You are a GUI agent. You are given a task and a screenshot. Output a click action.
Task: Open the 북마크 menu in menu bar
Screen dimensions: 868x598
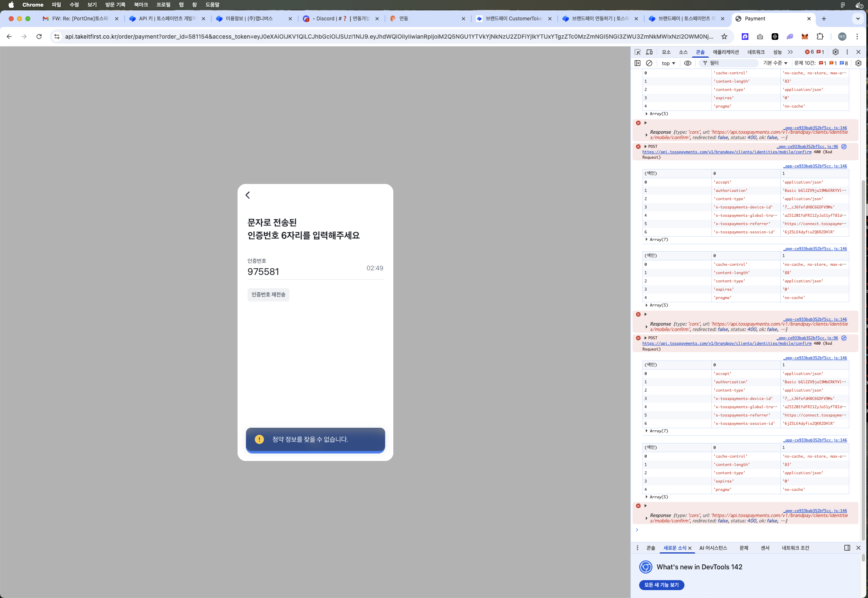pos(141,5)
